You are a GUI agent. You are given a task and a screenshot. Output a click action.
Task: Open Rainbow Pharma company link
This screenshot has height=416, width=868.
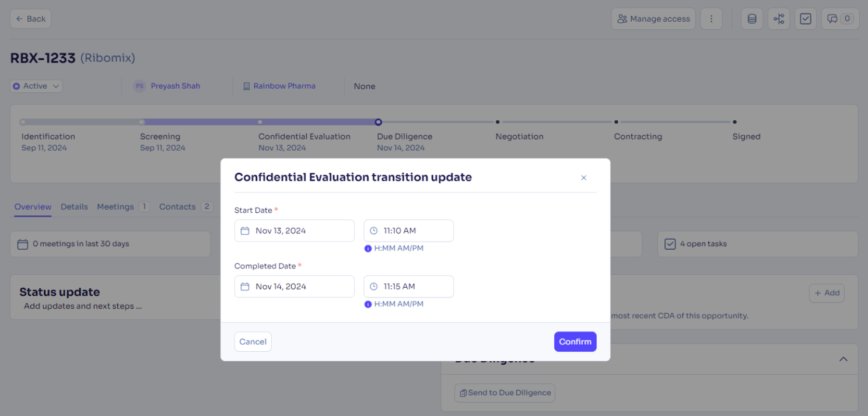coord(284,86)
